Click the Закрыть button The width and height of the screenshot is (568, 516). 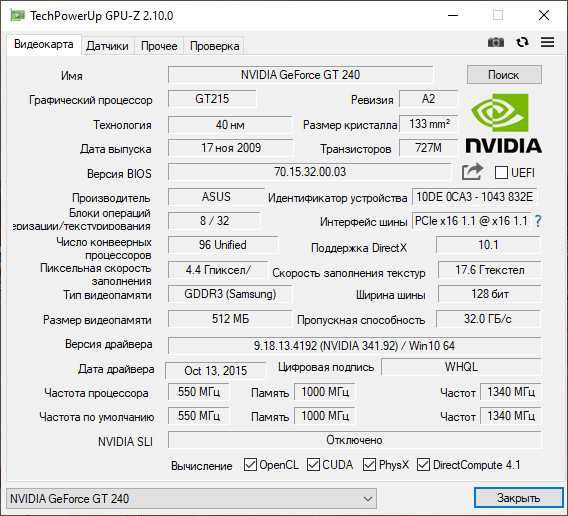click(519, 498)
